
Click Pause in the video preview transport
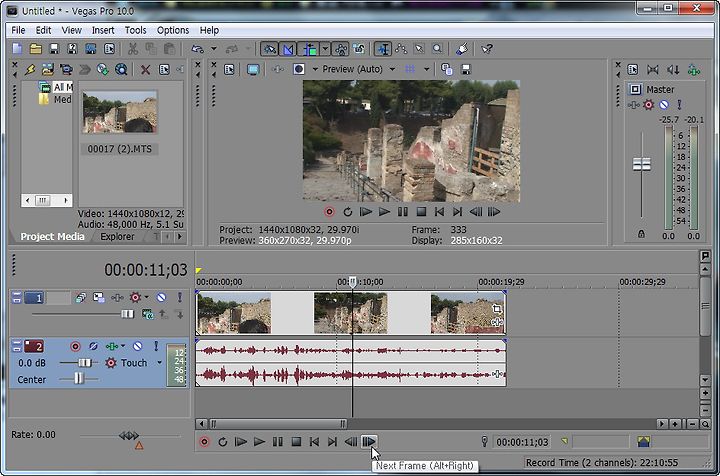(x=403, y=212)
